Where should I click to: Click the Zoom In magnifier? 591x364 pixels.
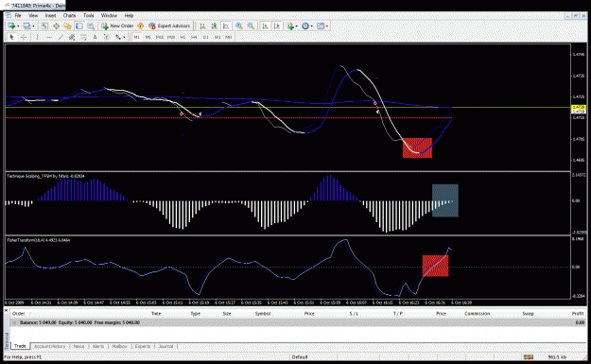[x=239, y=26]
